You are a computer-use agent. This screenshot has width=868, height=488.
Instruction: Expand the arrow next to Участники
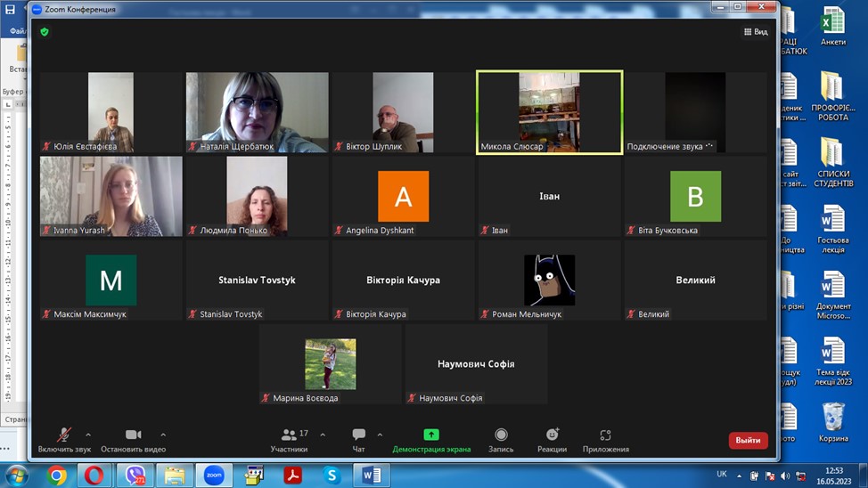pyautogui.click(x=323, y=435)
